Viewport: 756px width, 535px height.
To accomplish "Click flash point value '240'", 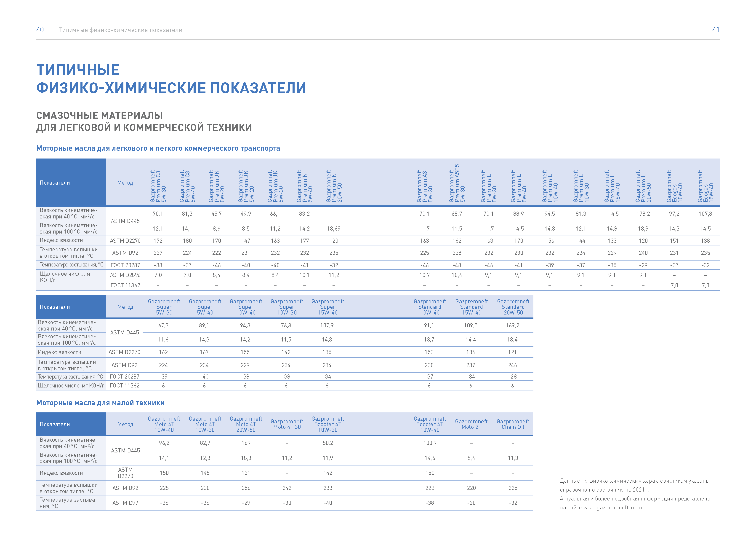I will click(643, 253).
